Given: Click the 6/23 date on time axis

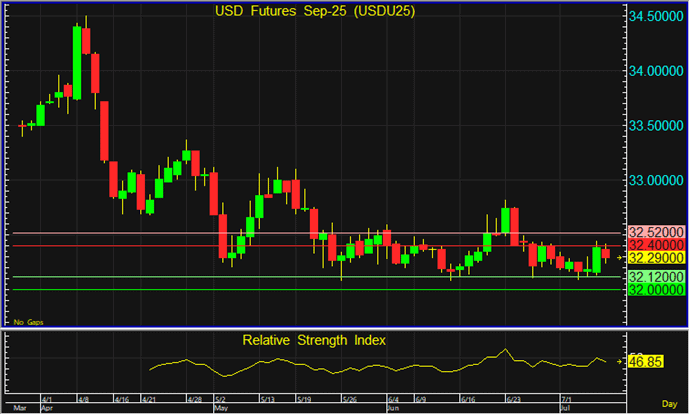Looking at the screenshot, I should pos(514,398).
